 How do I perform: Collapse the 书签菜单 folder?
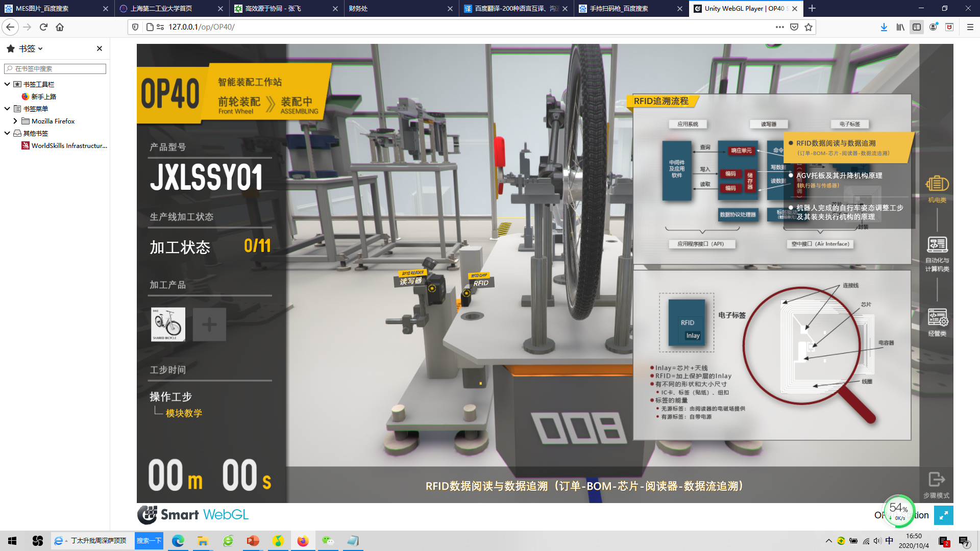coord(7,109)
